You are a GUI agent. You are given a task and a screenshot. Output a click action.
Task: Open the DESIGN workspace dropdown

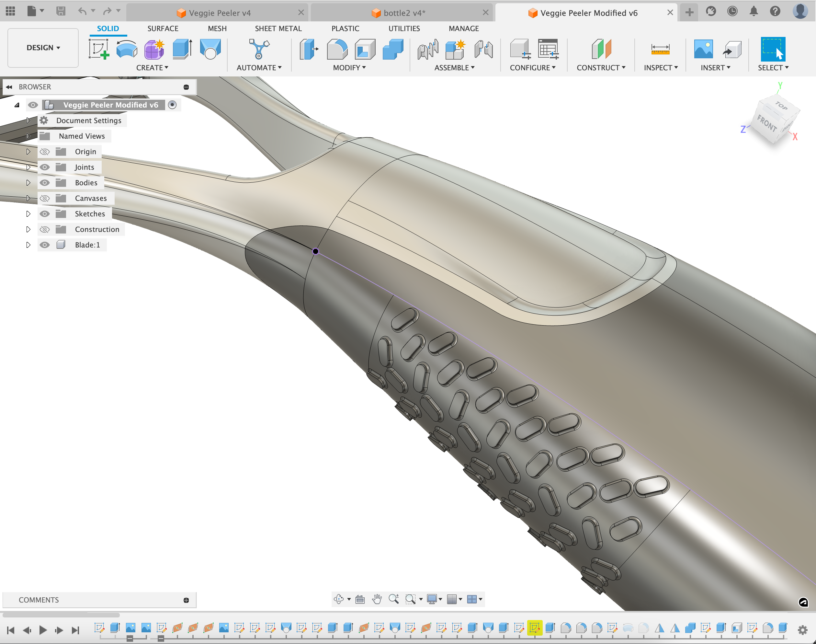pyautogui.click(x=43, y=48)
